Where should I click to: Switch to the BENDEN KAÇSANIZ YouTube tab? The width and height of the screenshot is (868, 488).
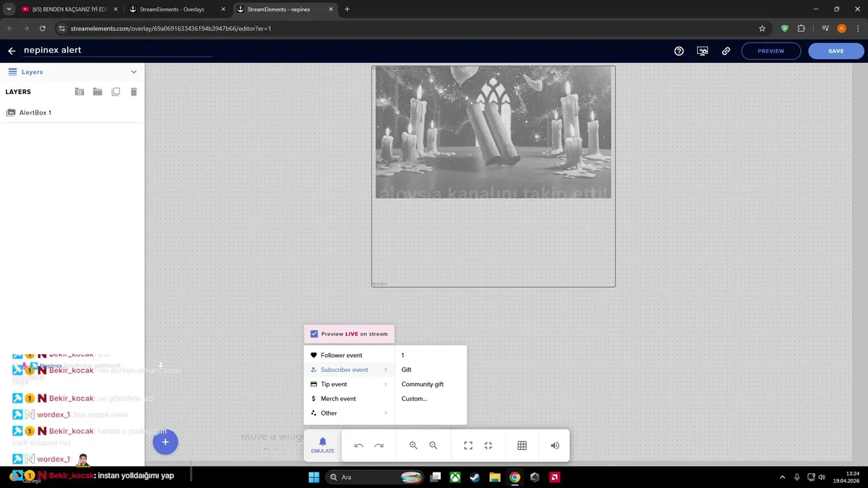pos(70,9)
